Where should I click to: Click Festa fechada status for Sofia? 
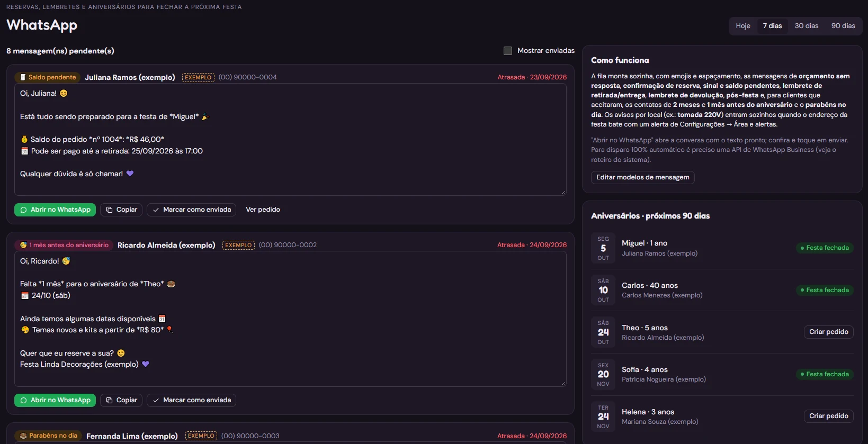pyautogui.click(x=825, y=374)
